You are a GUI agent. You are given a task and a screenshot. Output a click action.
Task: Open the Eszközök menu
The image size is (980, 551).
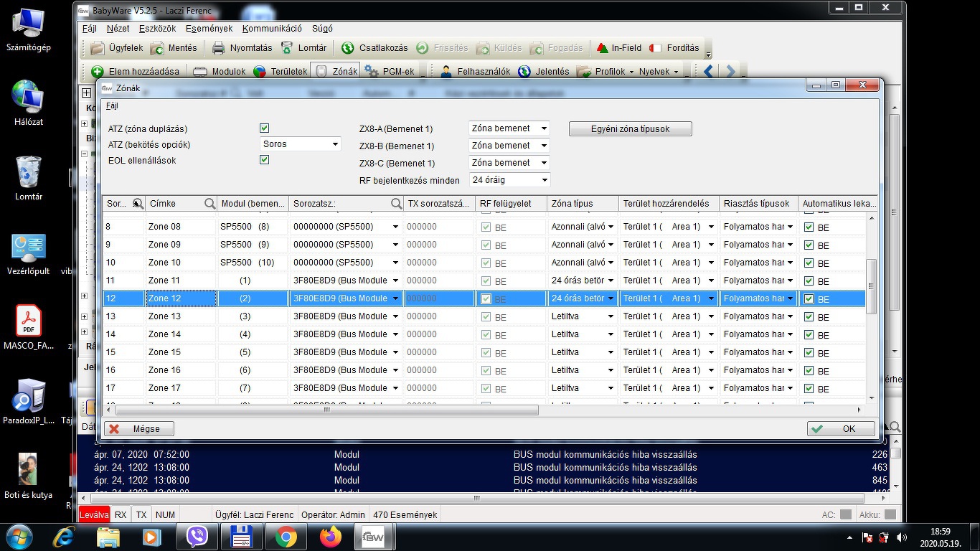(x=156, y=29)
